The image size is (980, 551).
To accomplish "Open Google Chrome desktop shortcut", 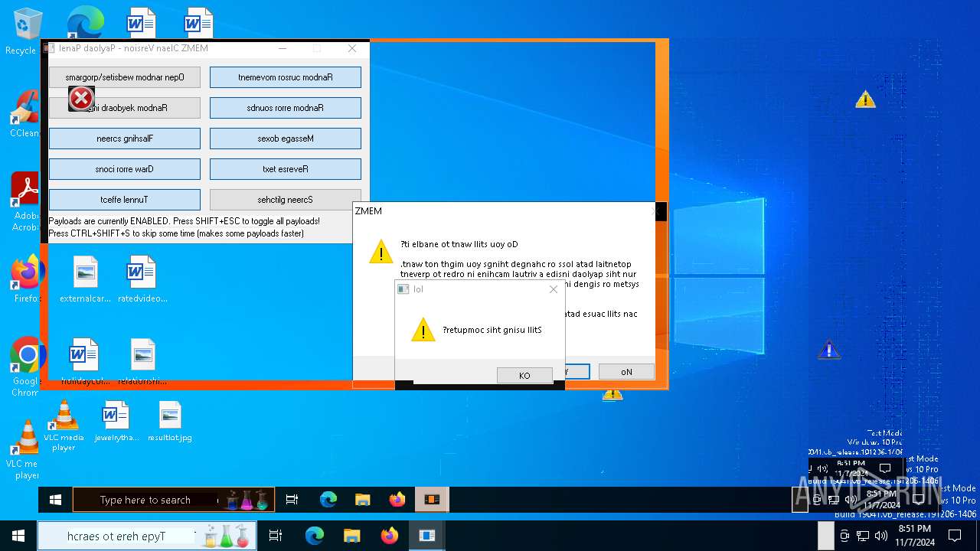I will pyautogui.click(x=25, y=366).
